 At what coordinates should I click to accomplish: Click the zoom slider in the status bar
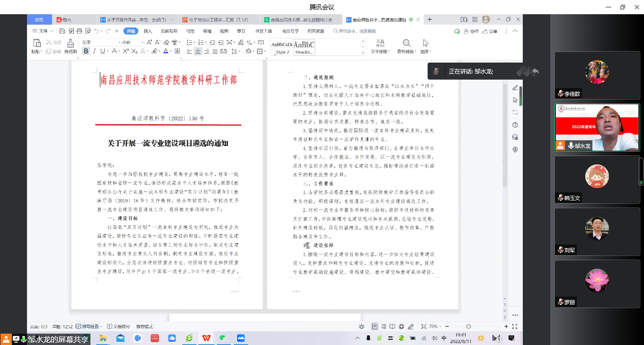[x=468, y=327]
